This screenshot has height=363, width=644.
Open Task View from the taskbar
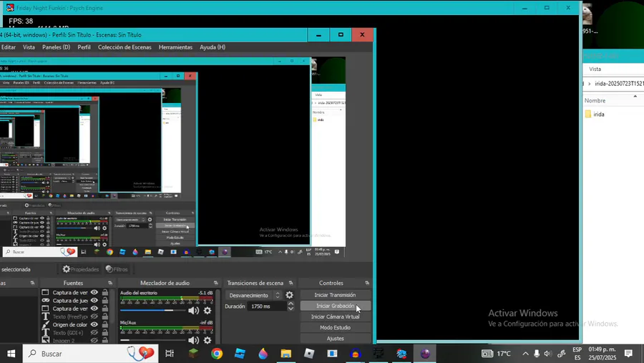[169, 354]
